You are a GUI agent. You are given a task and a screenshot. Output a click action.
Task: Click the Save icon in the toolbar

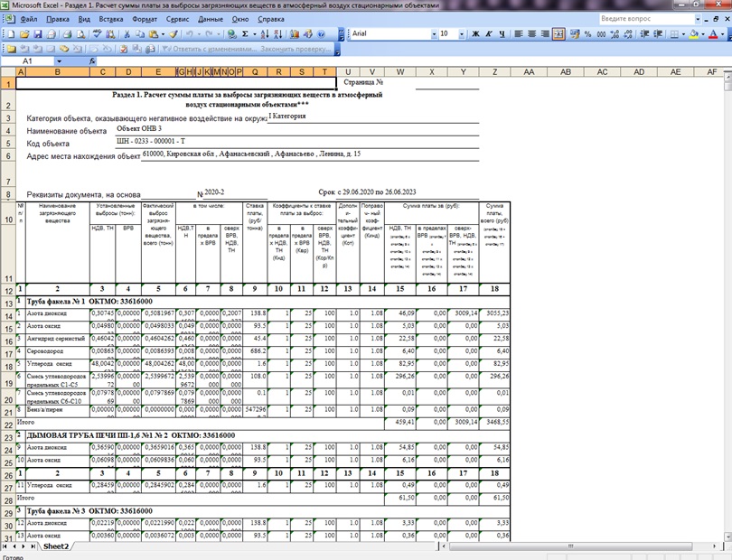tap(40, 33)
